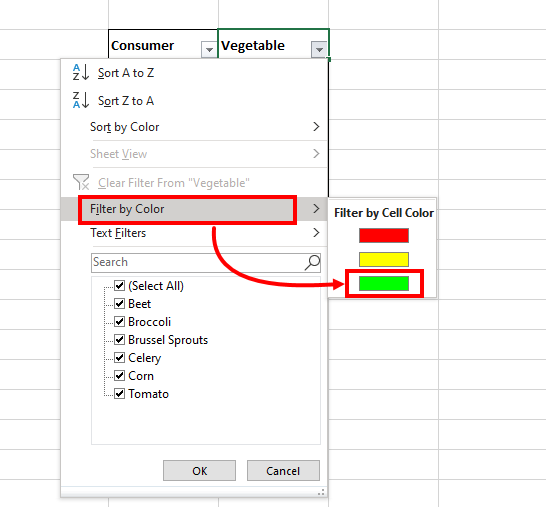546x507 pixels.
Task: Click the resize grip at menu corner
Action: [x=321, y=492]
